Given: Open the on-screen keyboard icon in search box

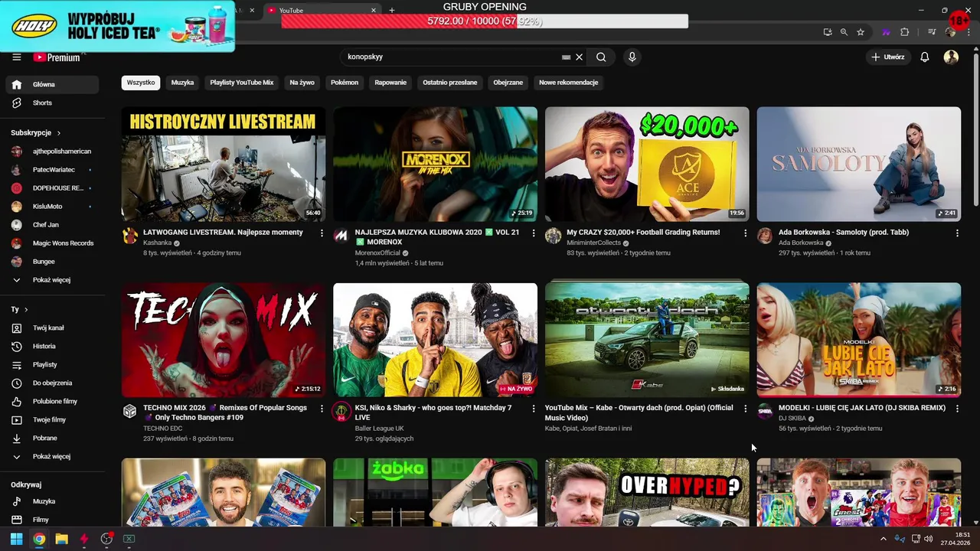Looking at the screenshot, I should [x=566, y=57].
